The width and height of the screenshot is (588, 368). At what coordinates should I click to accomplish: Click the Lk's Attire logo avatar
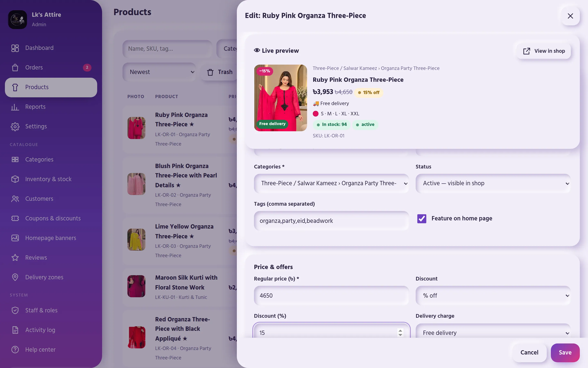coord(18,19)
